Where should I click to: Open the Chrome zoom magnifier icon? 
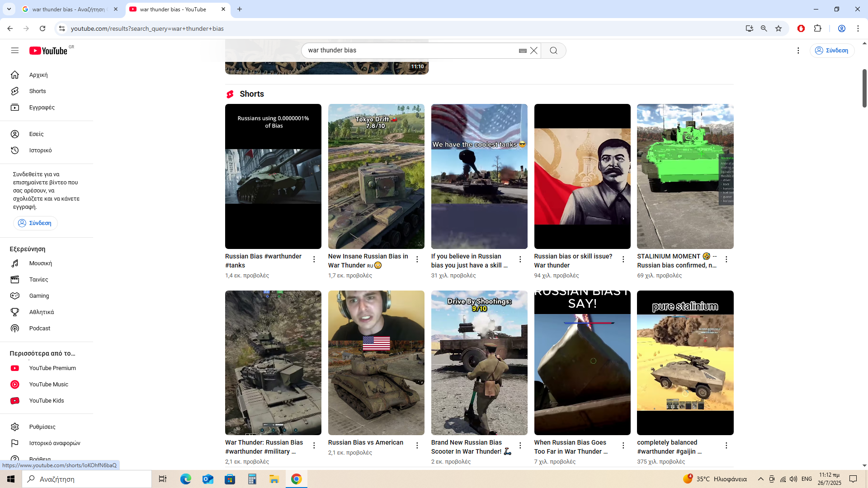coord(764,28)
